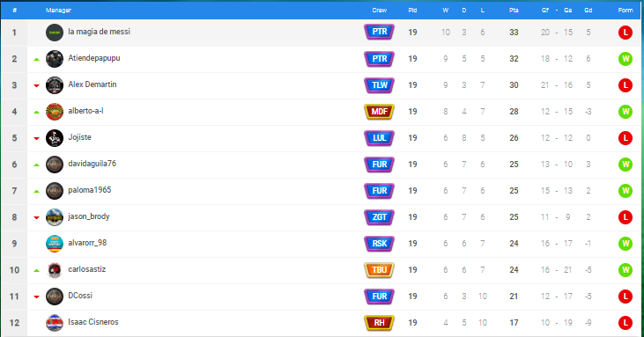Image resolution: width=644 pixels, height=337 pixels.
Task: Click the red down arrow beside Jojiste
Action: click(x=36, y=138)
